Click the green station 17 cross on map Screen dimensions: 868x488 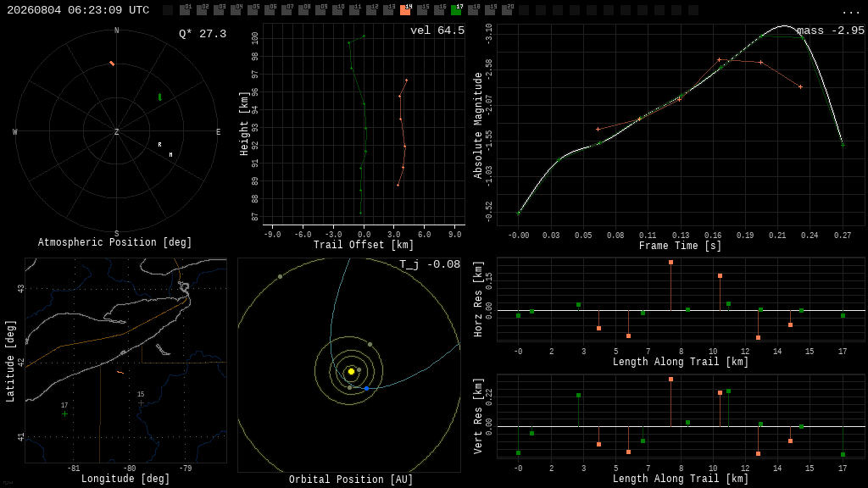pyautogui.click(x=64, y=413)
